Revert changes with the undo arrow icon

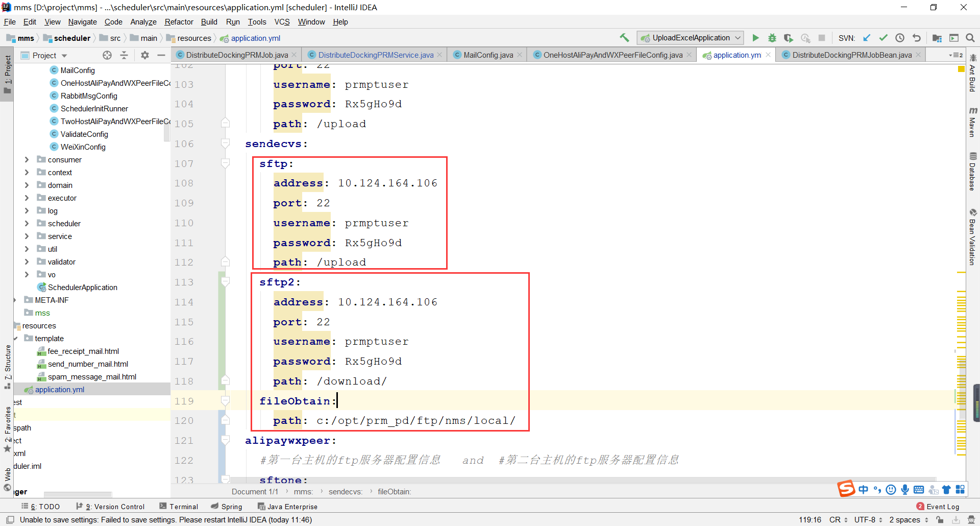pyautogui.click(x=917, y=38)
